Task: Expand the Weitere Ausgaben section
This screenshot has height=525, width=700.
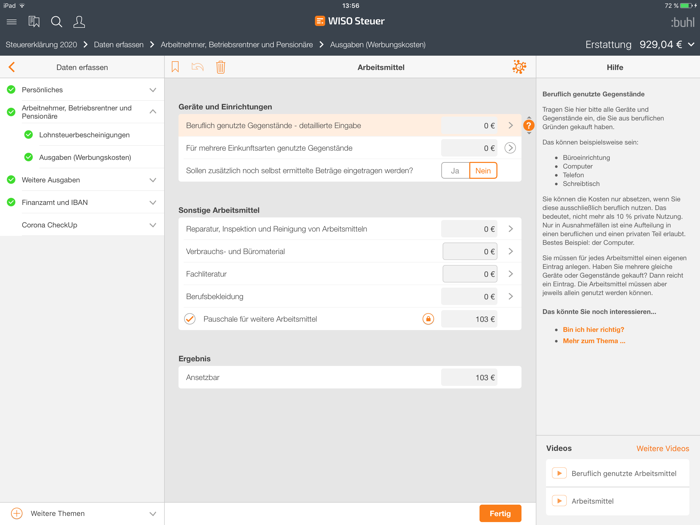Action: (153, 180)
